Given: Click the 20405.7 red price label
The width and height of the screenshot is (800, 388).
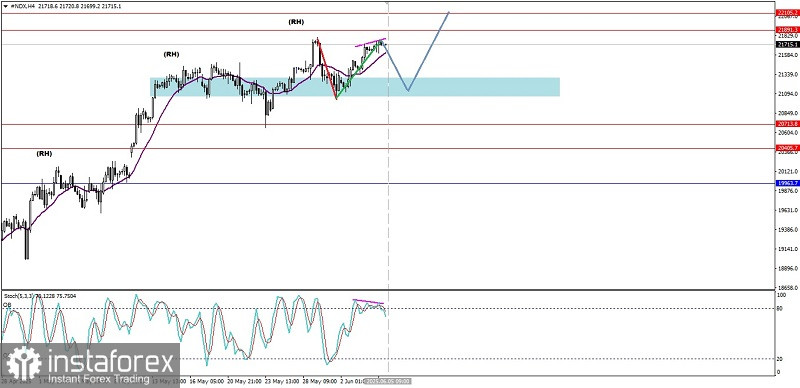Looking at the screenshot, I should (x=787, y=148).
